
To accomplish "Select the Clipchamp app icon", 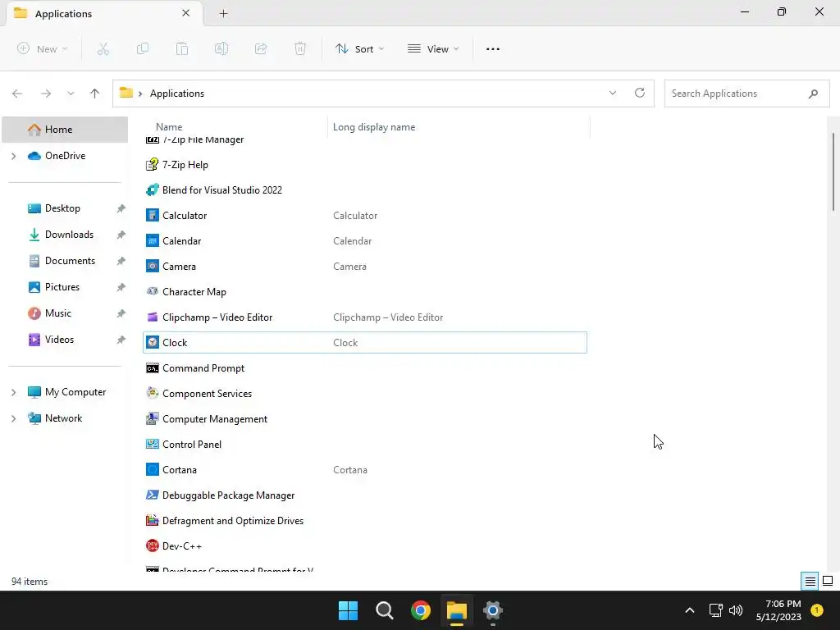I will (152, 317).
